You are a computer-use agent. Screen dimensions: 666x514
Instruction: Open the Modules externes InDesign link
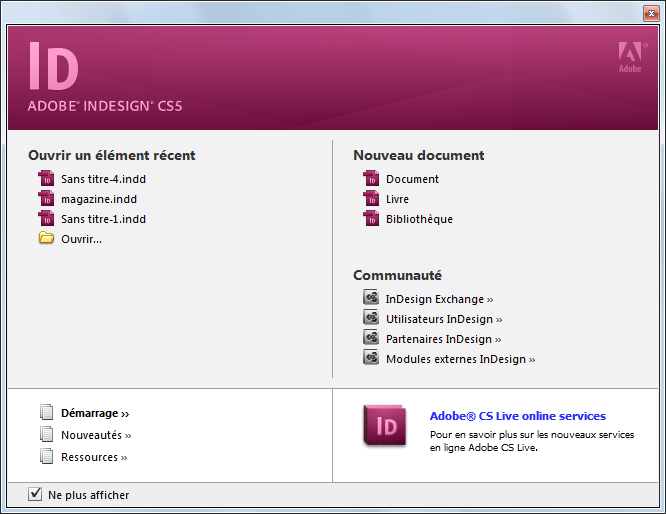click(460, 359)
